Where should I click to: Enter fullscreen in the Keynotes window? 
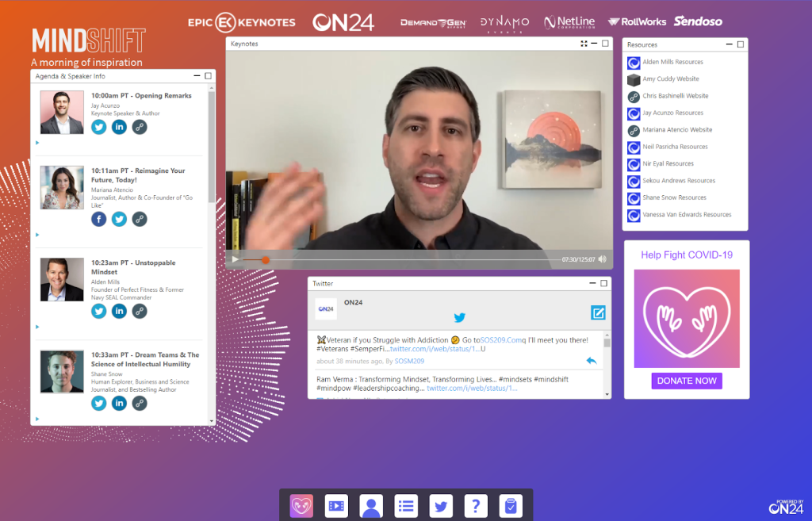click(x=584, y=44)
